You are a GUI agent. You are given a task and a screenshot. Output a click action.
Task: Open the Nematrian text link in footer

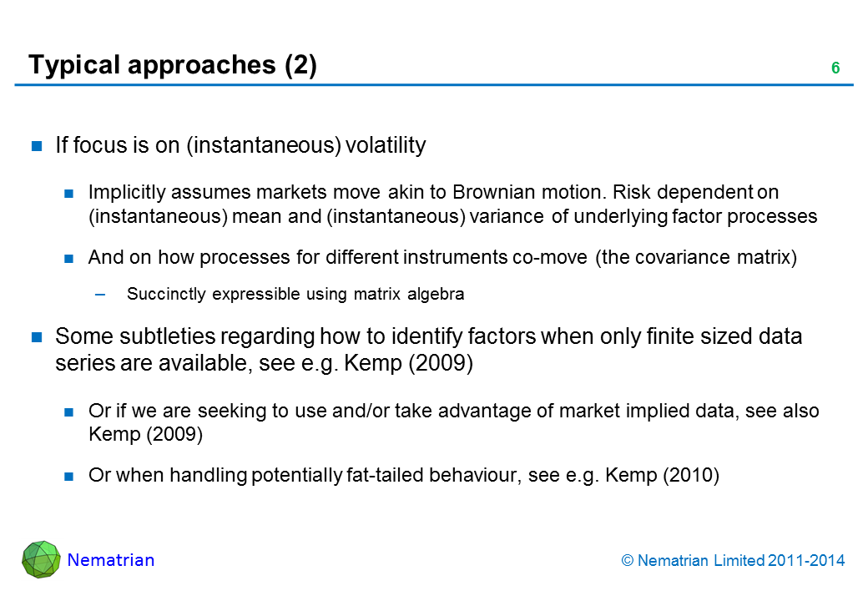tap(111, 560)
